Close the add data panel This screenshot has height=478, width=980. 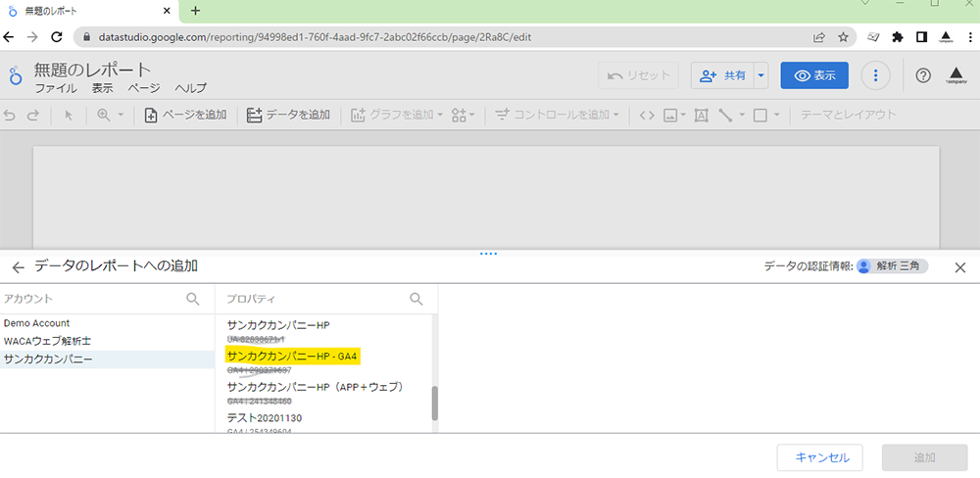[x=960, y=267]
